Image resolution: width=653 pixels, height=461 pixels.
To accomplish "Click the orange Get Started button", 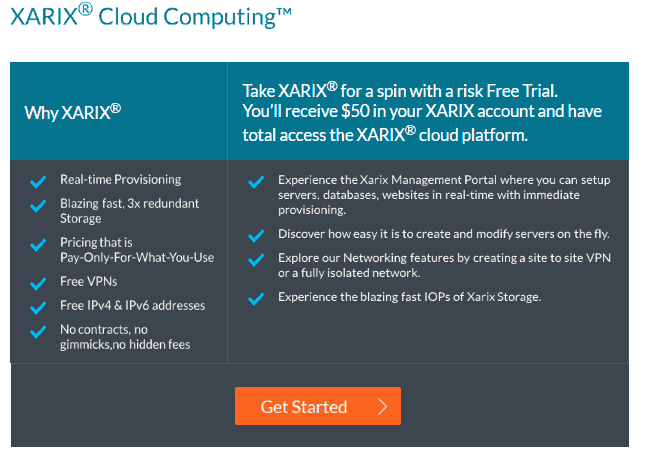I will 318,406.
